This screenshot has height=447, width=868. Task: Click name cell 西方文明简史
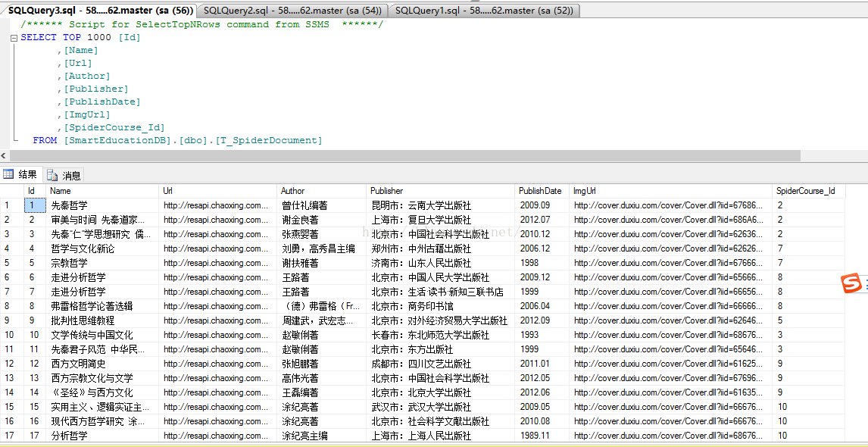102,364
